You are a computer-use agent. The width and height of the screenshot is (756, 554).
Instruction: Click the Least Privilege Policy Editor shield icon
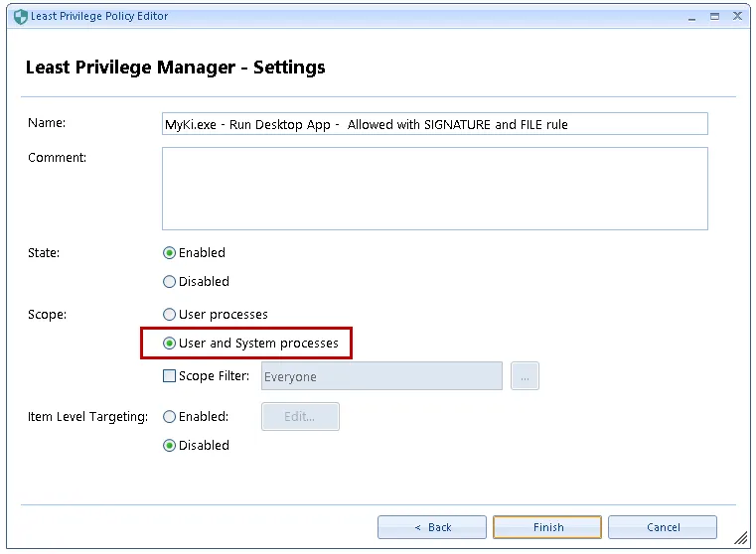click(19, 16)
